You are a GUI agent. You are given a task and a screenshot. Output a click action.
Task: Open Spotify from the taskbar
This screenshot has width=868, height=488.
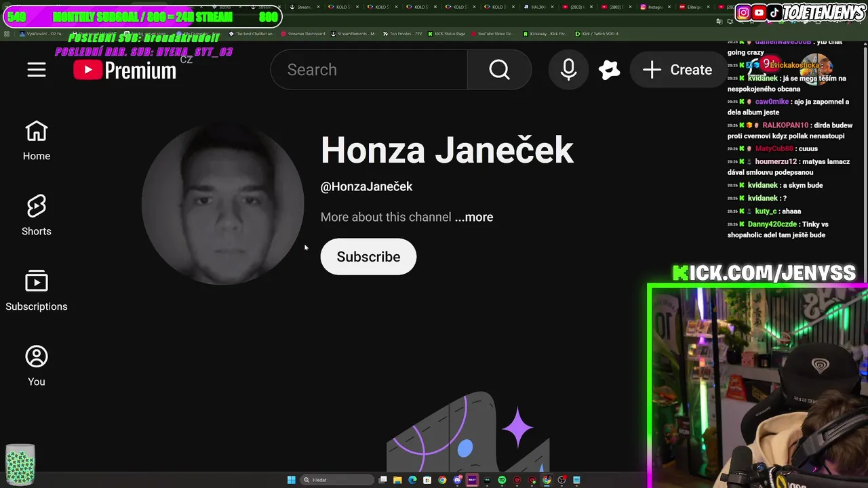[502, 480]
